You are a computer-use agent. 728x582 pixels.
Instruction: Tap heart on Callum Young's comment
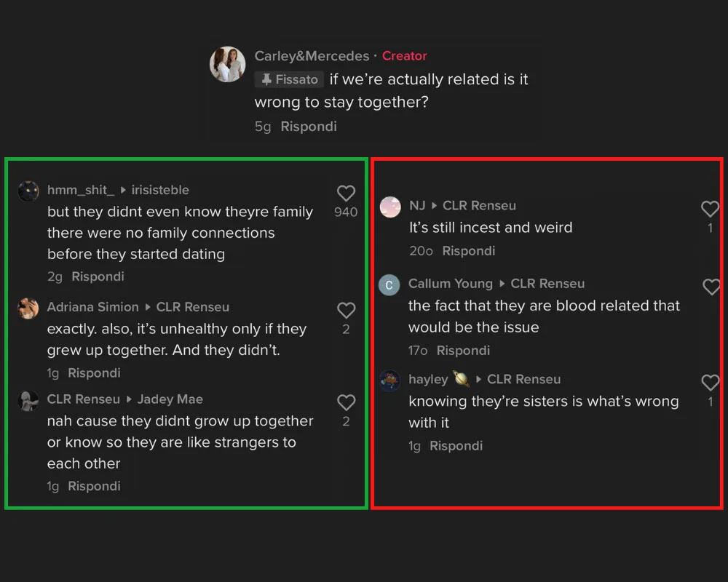pyautogui.click(x=711, y=287)
